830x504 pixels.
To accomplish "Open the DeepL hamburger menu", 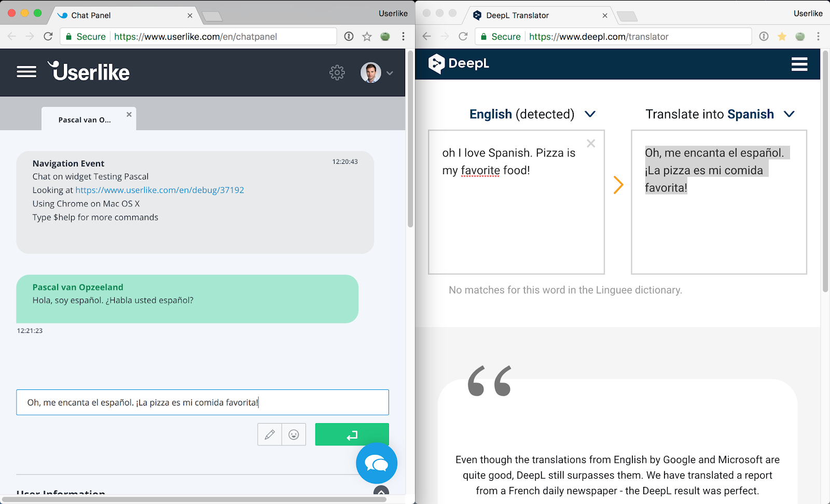I will point(799,64).
